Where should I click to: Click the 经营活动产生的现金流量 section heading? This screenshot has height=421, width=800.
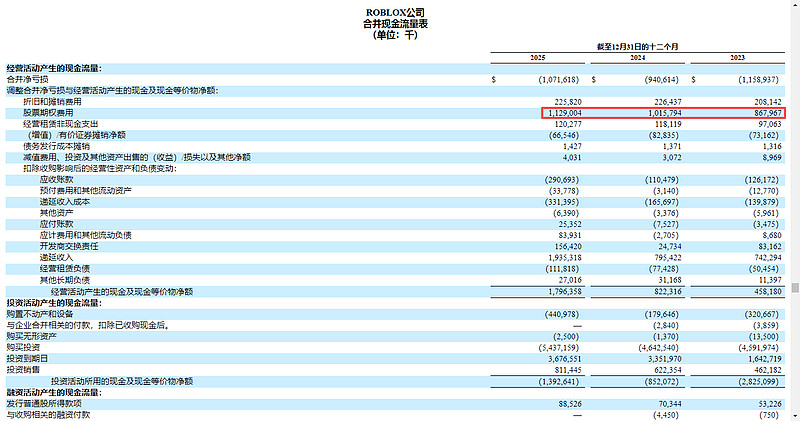pyautogui.click(x=54, y=68)
